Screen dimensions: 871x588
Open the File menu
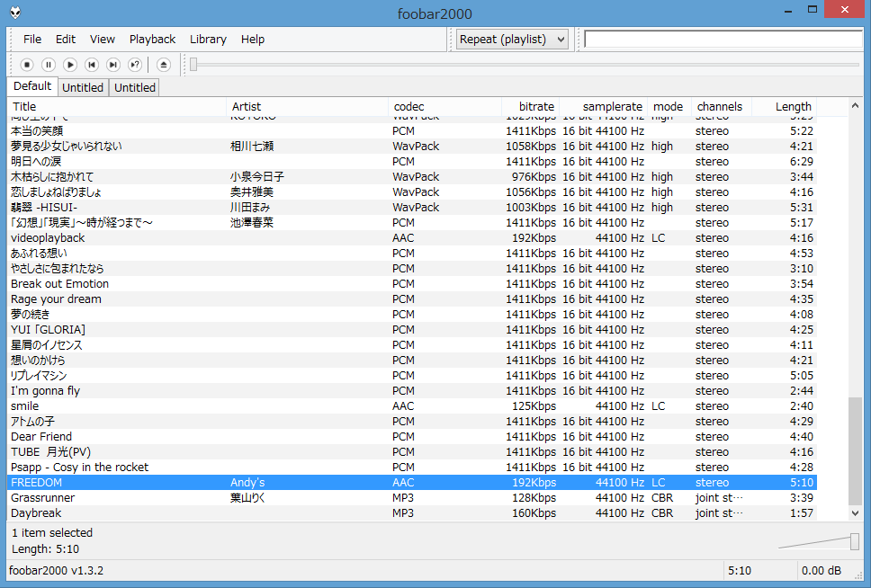tap(32, 40)
